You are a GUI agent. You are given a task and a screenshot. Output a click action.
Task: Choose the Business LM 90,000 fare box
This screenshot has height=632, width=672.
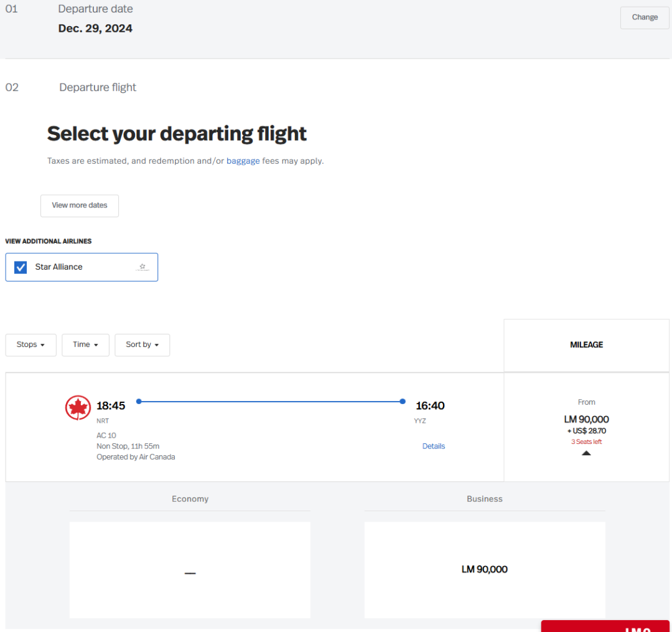(485, 570)
